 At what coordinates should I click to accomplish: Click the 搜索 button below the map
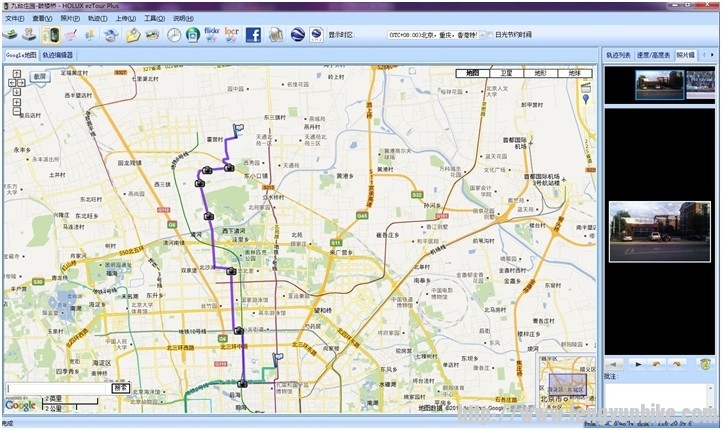(x=121, y=387)
